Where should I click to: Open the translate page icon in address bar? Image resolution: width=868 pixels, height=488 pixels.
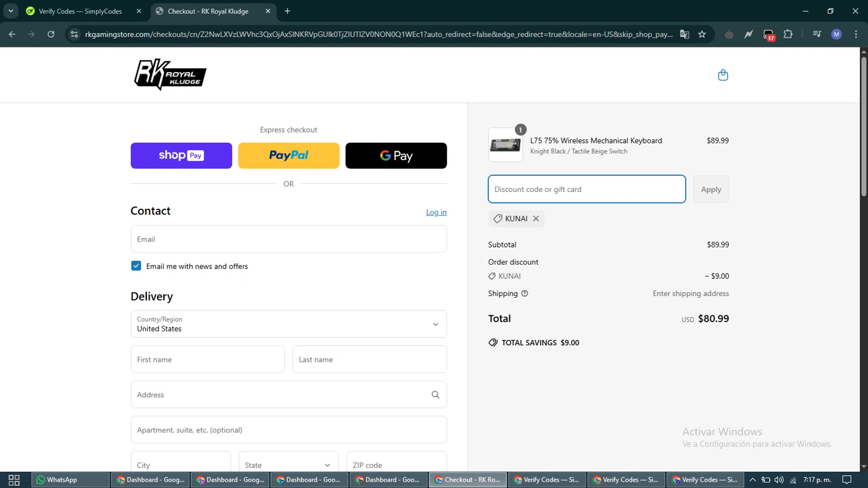[685, 34]
